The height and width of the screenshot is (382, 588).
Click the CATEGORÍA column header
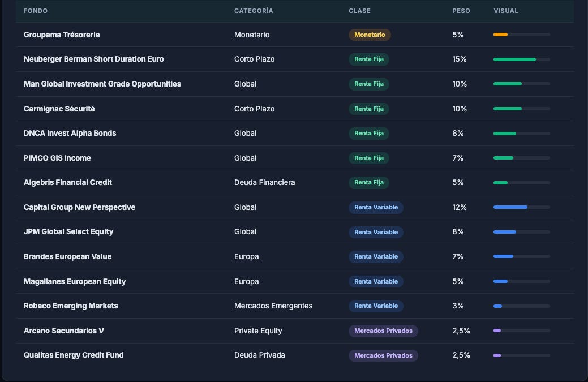[x=254, y=11]
